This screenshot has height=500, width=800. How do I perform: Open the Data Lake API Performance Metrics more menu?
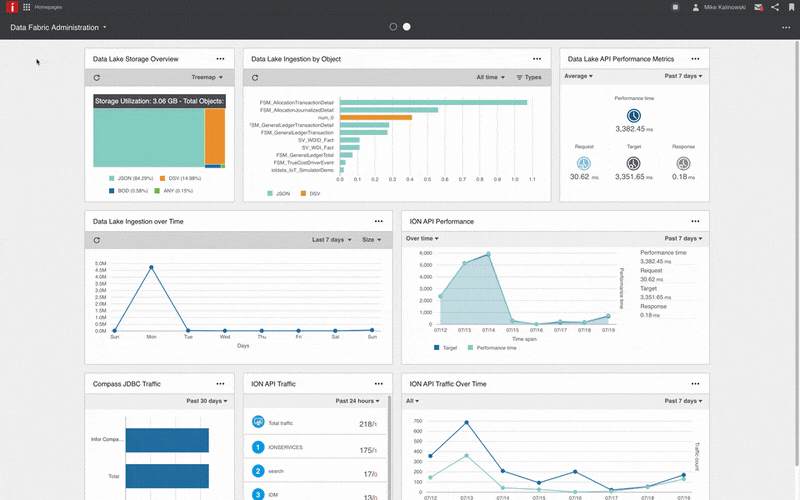coord(695,59)
